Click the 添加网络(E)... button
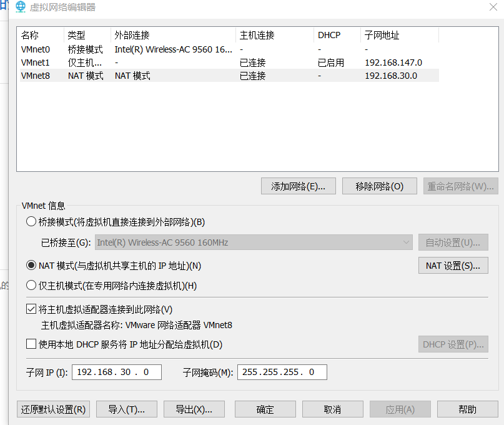 (298, 186)
